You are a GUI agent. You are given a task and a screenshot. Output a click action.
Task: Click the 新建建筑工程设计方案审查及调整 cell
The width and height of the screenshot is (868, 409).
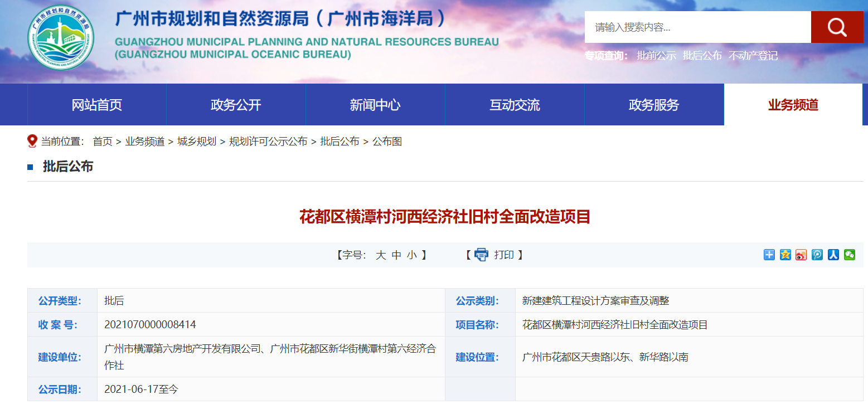(x=689, y=301)
